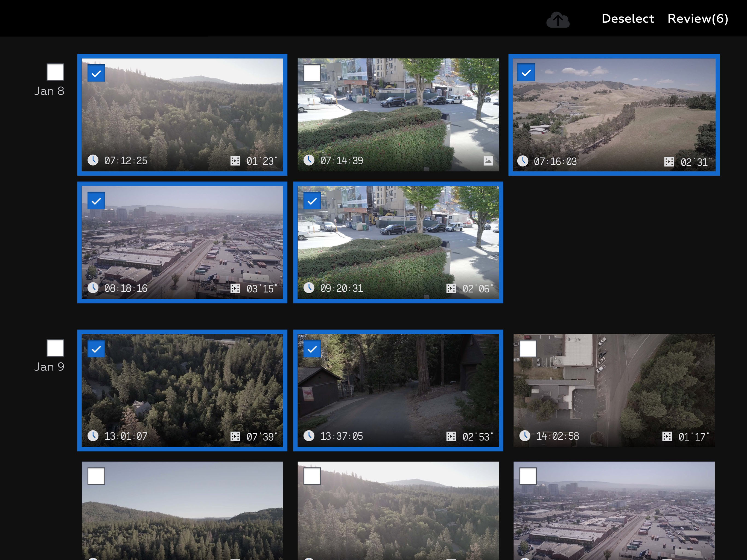Click the clock icon beside 07:12:25
Image resolution: width=747 pixels, height=560 pixels.
93,160
